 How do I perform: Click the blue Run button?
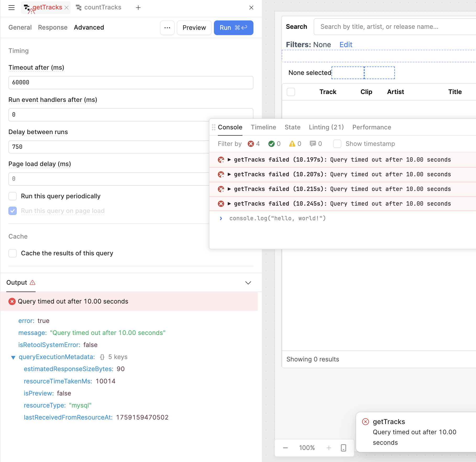(233, 27)
